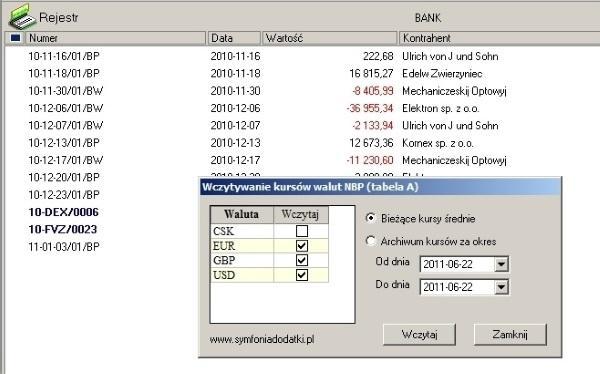Select row 10-12-17/01/BW
This screenshot has height=374, width=600.
pos(66,160)
